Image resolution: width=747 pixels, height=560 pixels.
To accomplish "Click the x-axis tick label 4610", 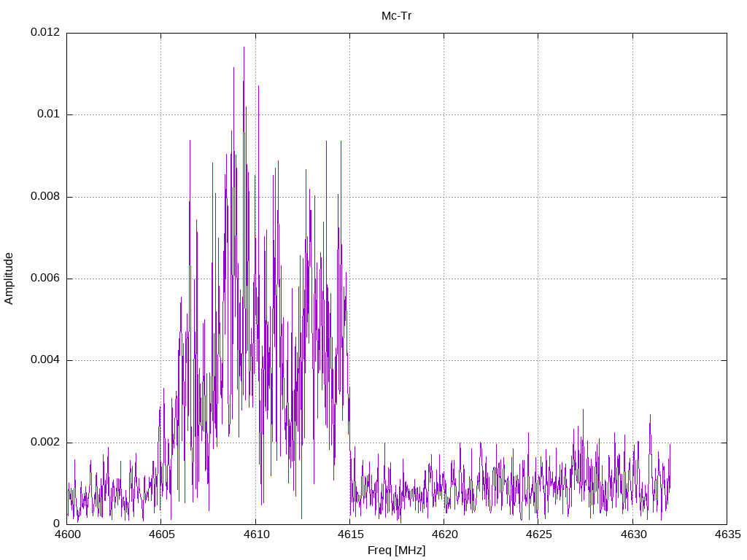I will tap(256, 534).
